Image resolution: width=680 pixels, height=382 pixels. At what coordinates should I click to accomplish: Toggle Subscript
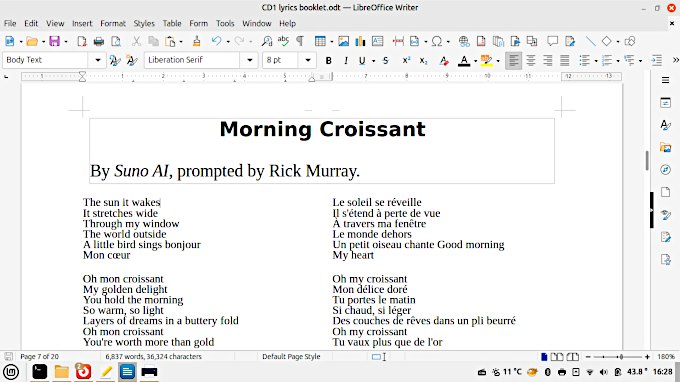coord(423,60)
